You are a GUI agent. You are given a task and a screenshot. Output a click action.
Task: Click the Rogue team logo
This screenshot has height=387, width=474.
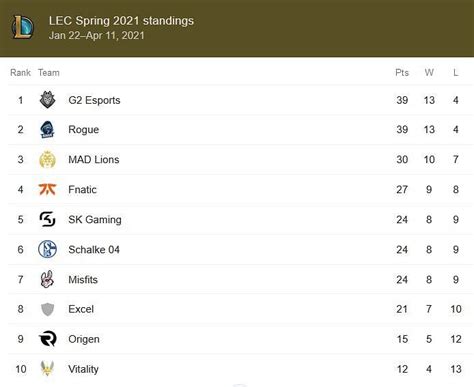click(47, 130)
